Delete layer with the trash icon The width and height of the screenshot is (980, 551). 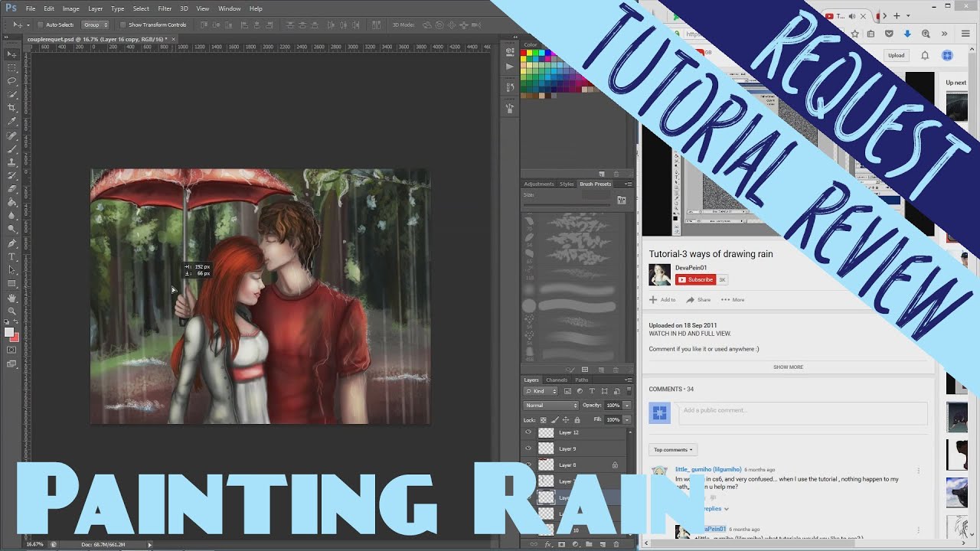click(616, 544)
